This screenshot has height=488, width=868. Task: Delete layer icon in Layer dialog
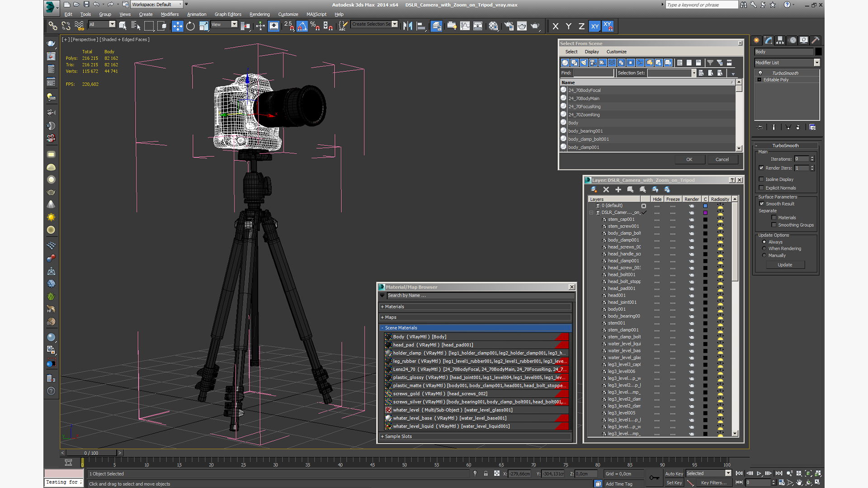(606, 189)
